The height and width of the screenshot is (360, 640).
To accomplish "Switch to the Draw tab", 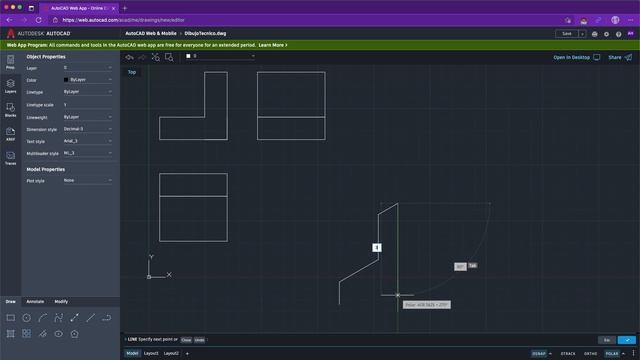I will click(x=11, y=302).
